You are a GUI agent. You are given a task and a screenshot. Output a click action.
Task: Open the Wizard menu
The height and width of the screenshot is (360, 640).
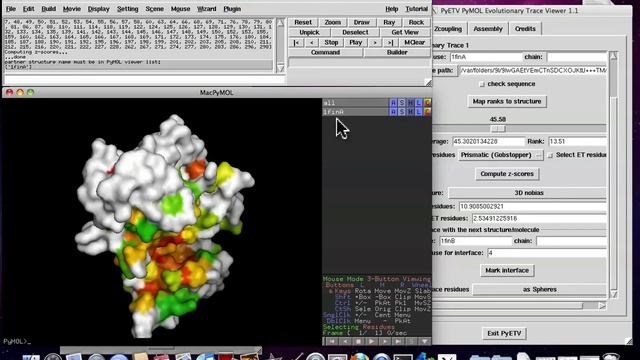coord(207,9)
